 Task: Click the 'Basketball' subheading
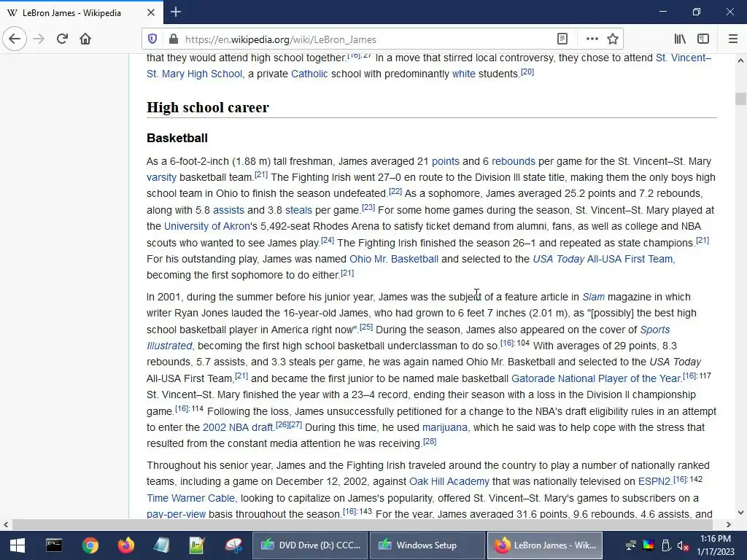(x=177, y=138)
